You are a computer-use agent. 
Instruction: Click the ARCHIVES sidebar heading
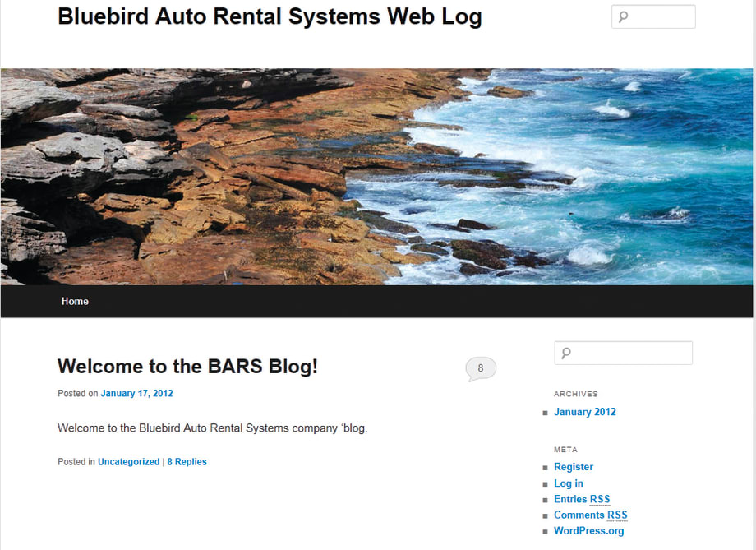coord(576,394)
